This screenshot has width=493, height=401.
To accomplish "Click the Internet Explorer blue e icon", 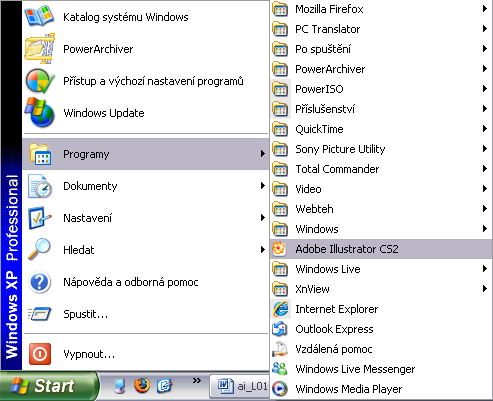I will [x=280, y=309].
